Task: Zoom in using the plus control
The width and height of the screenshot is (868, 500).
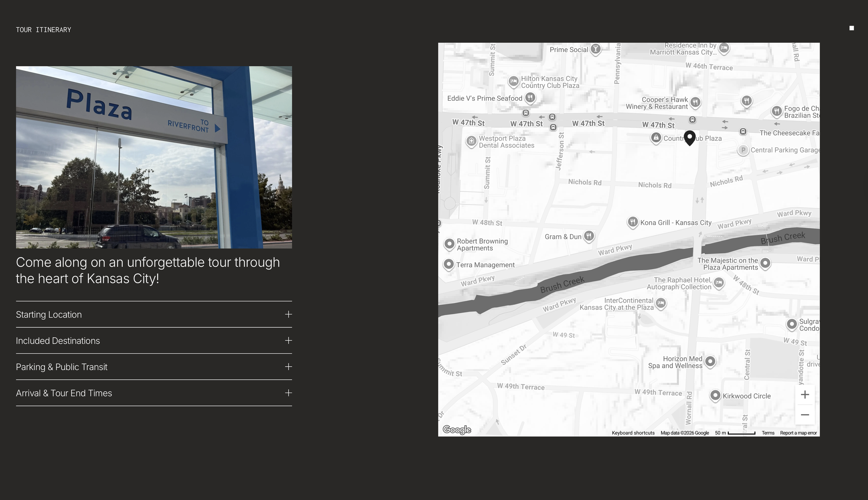Action: pos(805,394)
